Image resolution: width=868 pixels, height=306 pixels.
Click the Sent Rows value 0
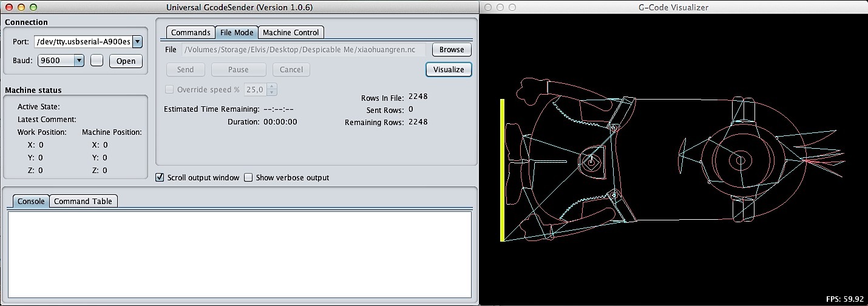(x=411, y=109)
